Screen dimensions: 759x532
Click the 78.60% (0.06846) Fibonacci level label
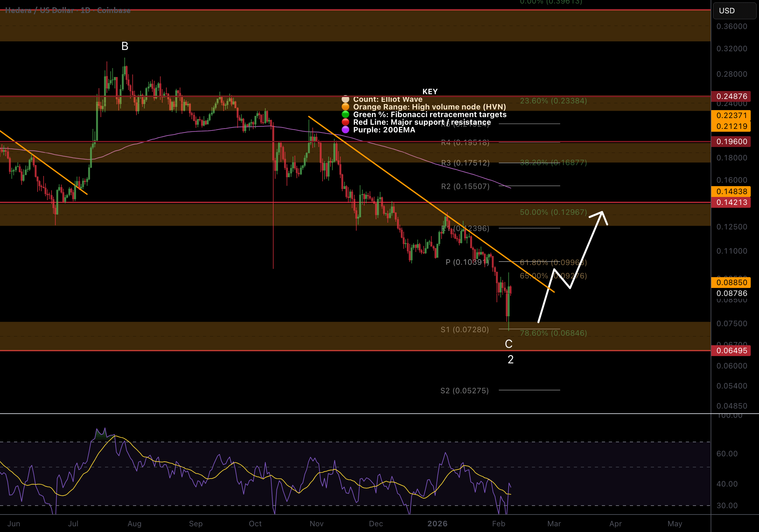coord(553,333)
